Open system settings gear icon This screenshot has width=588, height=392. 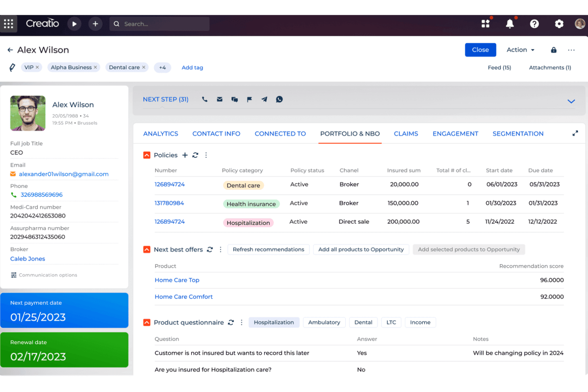[x=559, y=24]
